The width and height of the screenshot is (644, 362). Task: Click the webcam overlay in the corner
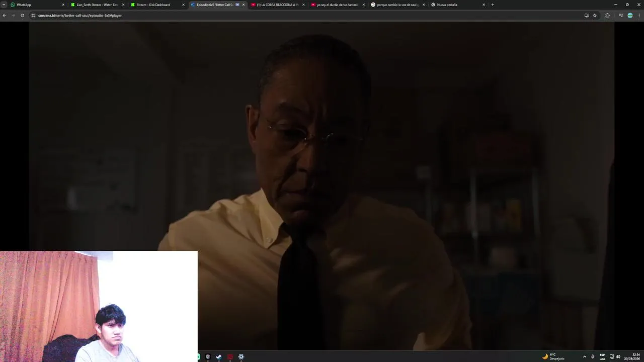click(x=99, y=306)
